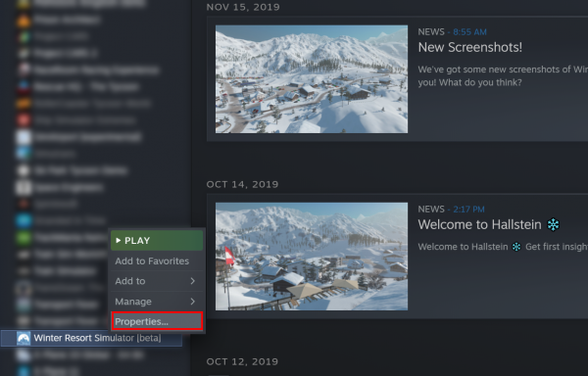Image resolution: width=588 pixels, height=376 pixels.
Task: Click the orange Prison Architect game icon
Action: tap(24, 20)
